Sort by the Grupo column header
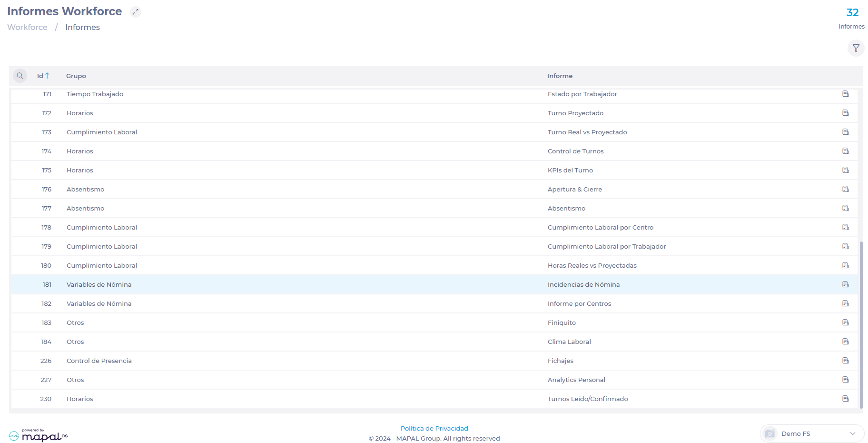 tap(76, 76)
